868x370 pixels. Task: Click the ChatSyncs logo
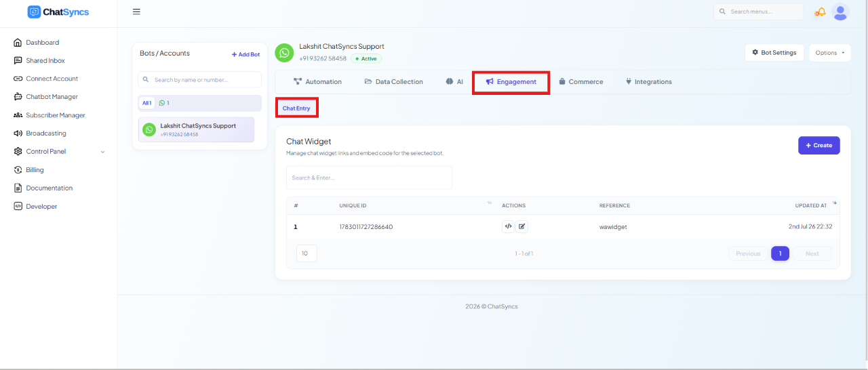point(58,12)
